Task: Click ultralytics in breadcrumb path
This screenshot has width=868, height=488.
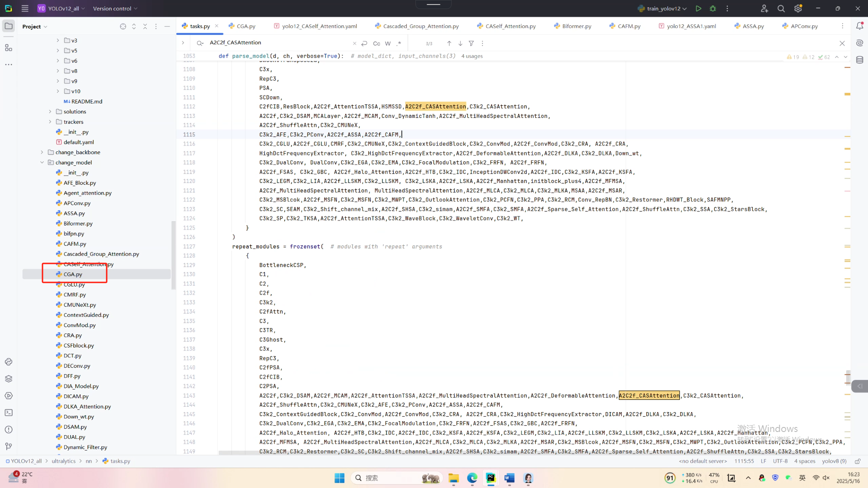Action: [64, 461]
